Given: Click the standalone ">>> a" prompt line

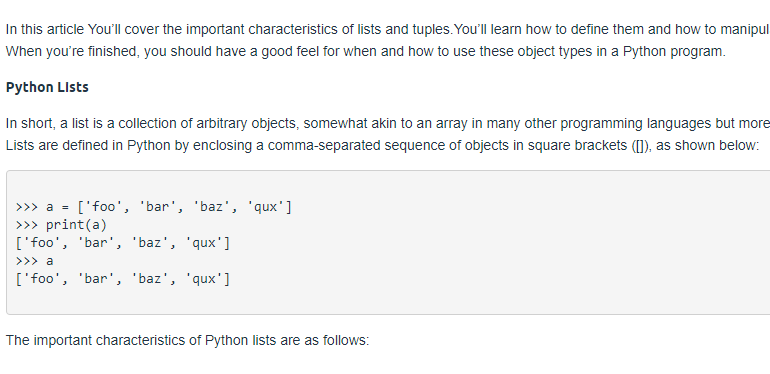Looking at the screenshot, I should [34, 261].
